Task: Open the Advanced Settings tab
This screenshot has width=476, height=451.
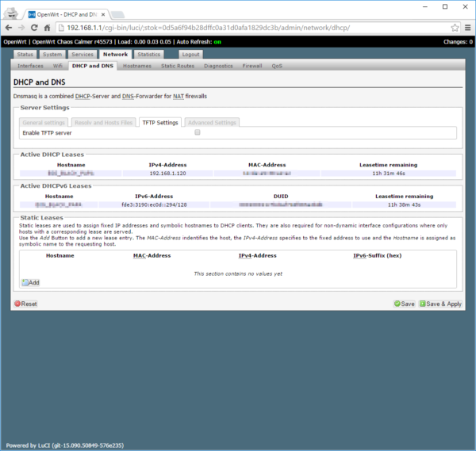Action: (x=212, y=122)
